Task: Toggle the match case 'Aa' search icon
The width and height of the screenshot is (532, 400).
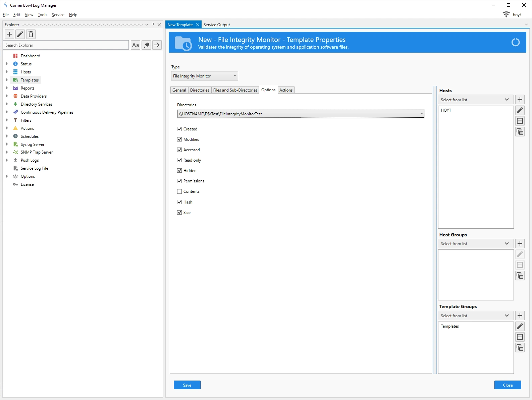Action: coord(136,45)
